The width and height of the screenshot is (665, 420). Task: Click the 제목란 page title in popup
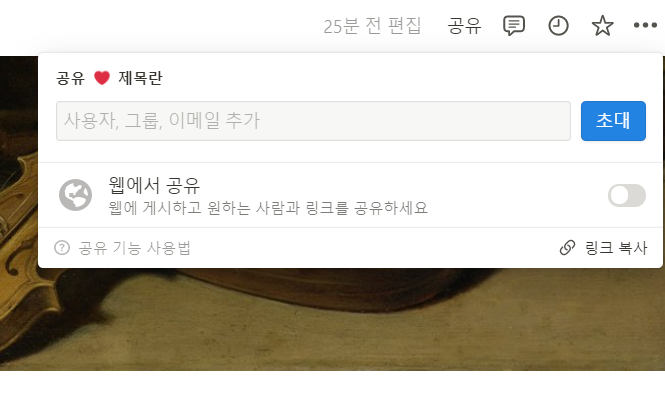click(x=140, y=78)
